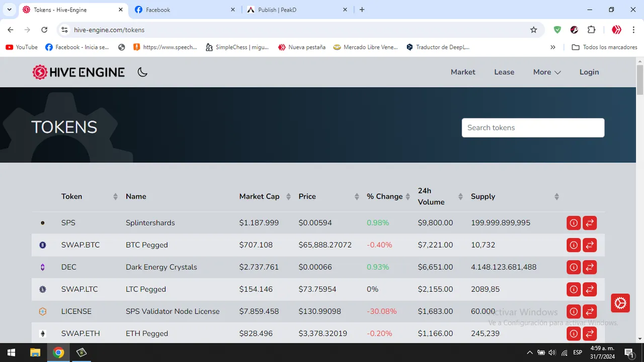
Task: Sort table by % Change column
Action: [x=408, y=197]
